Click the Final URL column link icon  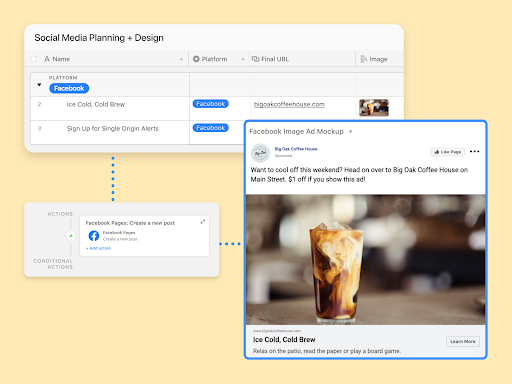click(x=255, y=59)
